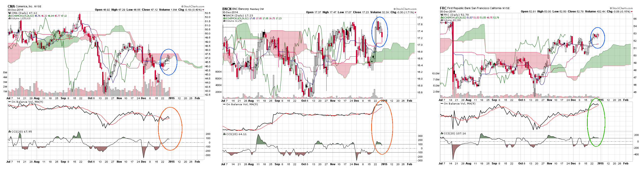Image resolution: width=644 pixels, height=173 pixels.
Task: Click 'Volume 32,296' legend text
Action: click(234, 21)
